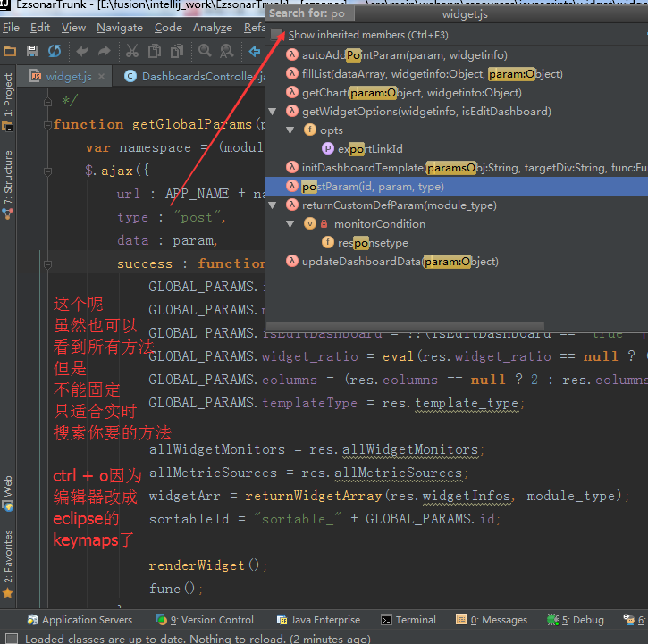648x644 pixels.
Task: Open the Messages tool window
Action: (x=492, y=620)
